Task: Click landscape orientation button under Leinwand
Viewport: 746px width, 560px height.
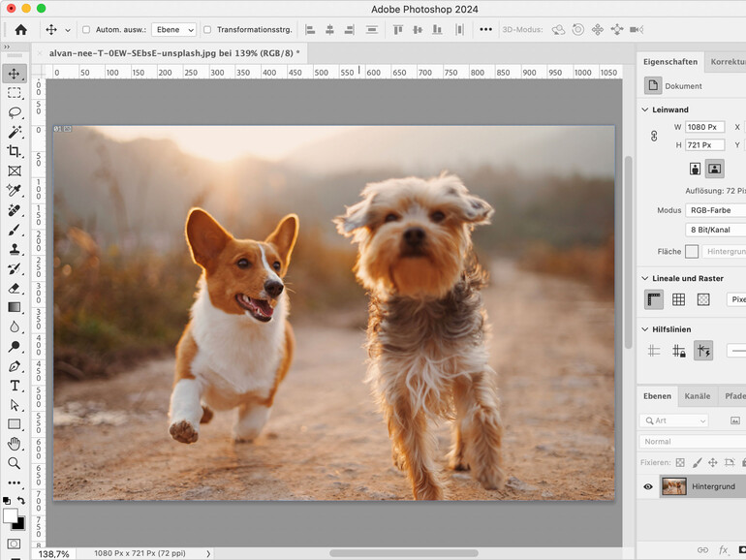Action: click(x=714, y=169)
